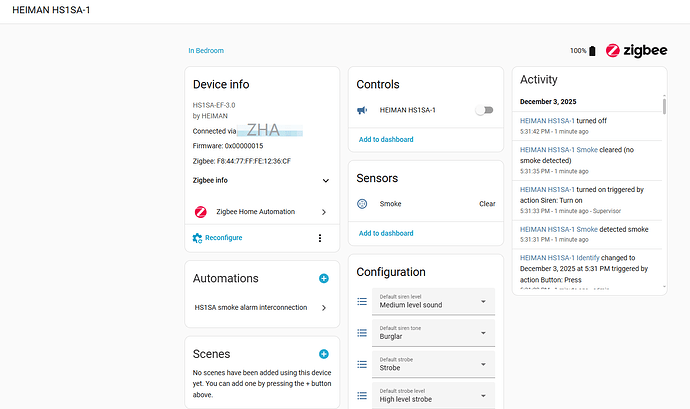This screenshot has width=690, height=409.
Task: Open the three-dot menu beside Reconfigure
Action: (x=320, y=238)
